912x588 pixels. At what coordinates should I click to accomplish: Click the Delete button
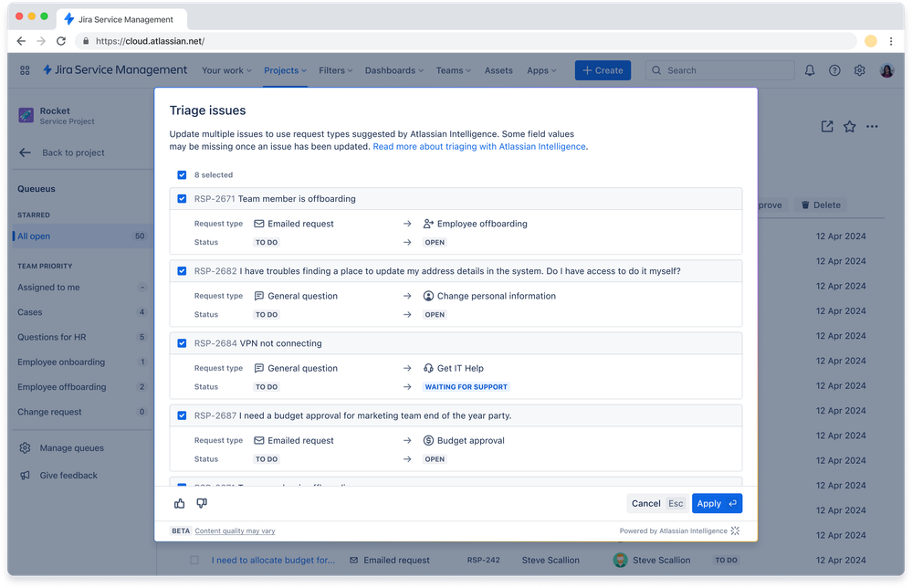pos(822,205)
